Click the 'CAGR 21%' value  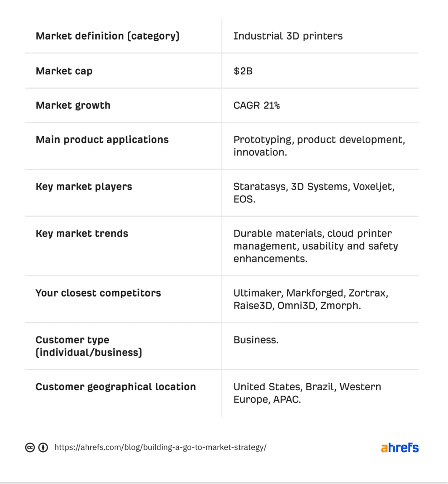[257, 105]
